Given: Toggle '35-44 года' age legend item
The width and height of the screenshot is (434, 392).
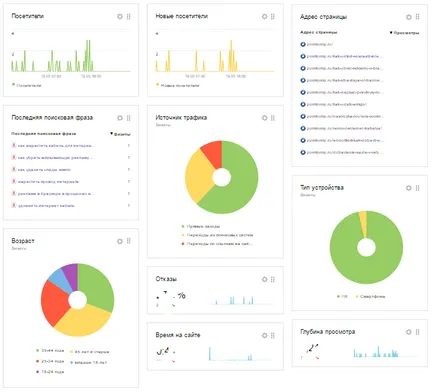Looking at the screenshot, I should [50, 351].
